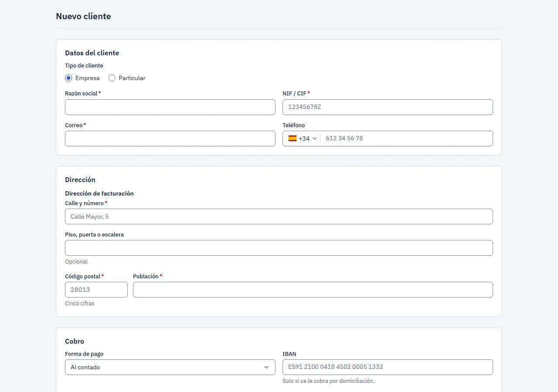The height and width of the screenshot is (392, 558).
Task: Click the Spain flag icon
Action: click(293, 139)
